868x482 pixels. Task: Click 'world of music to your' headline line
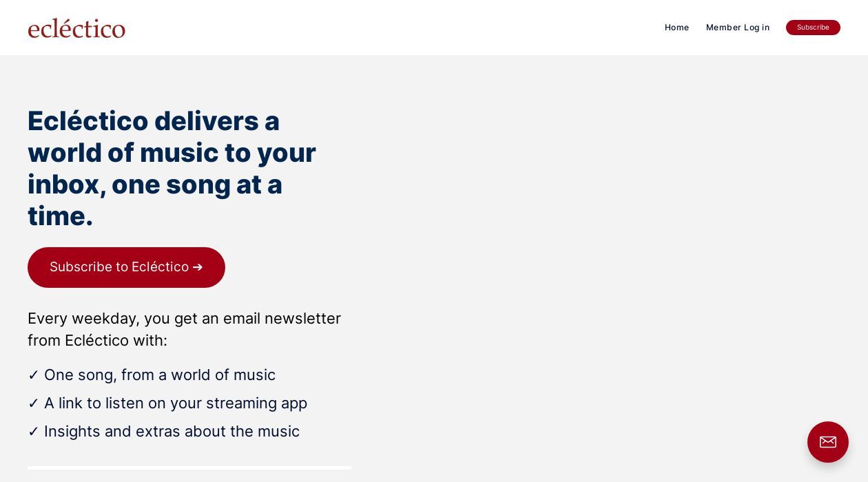(172, 153)
